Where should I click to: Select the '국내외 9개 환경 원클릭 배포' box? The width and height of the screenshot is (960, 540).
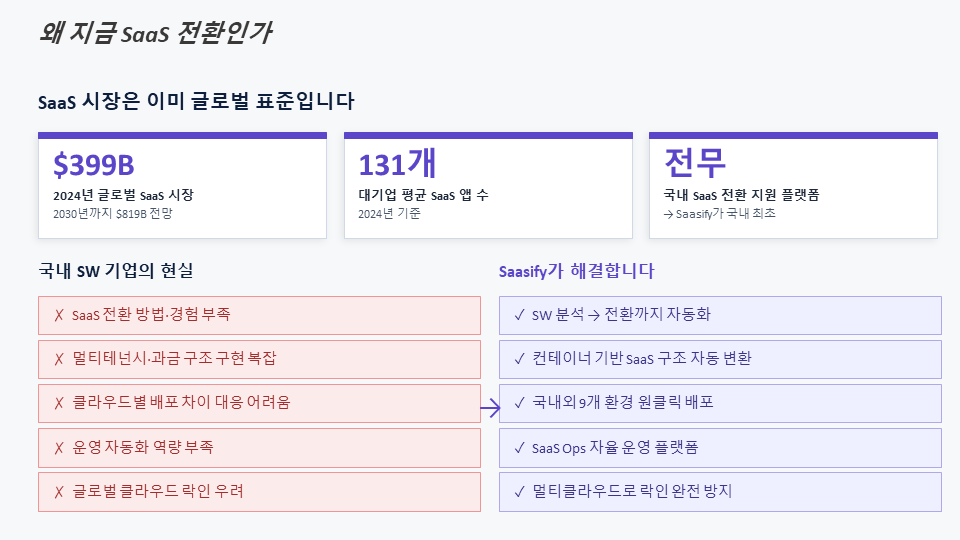click(x=720, y=403)
